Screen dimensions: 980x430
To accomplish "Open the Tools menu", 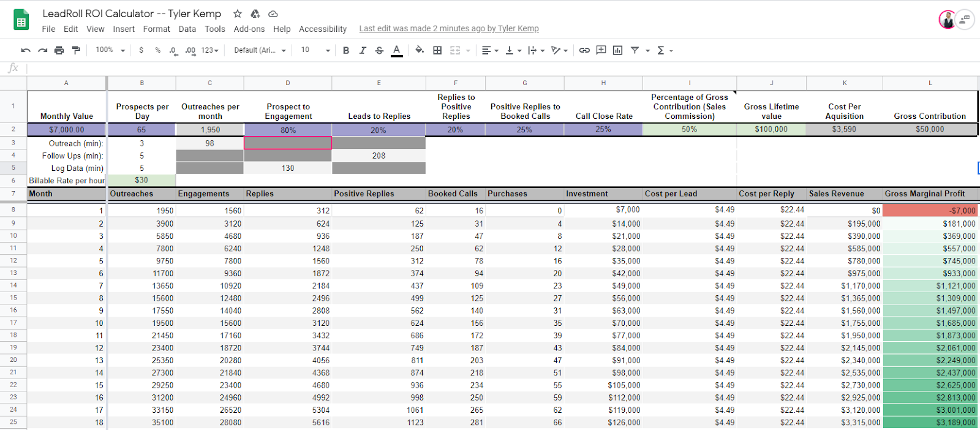I will [214, 29].
